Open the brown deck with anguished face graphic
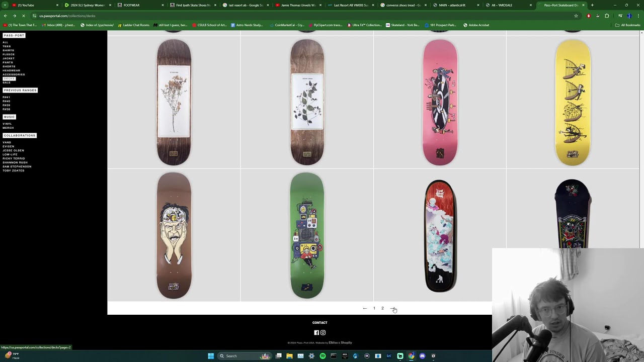 [174, 235]
